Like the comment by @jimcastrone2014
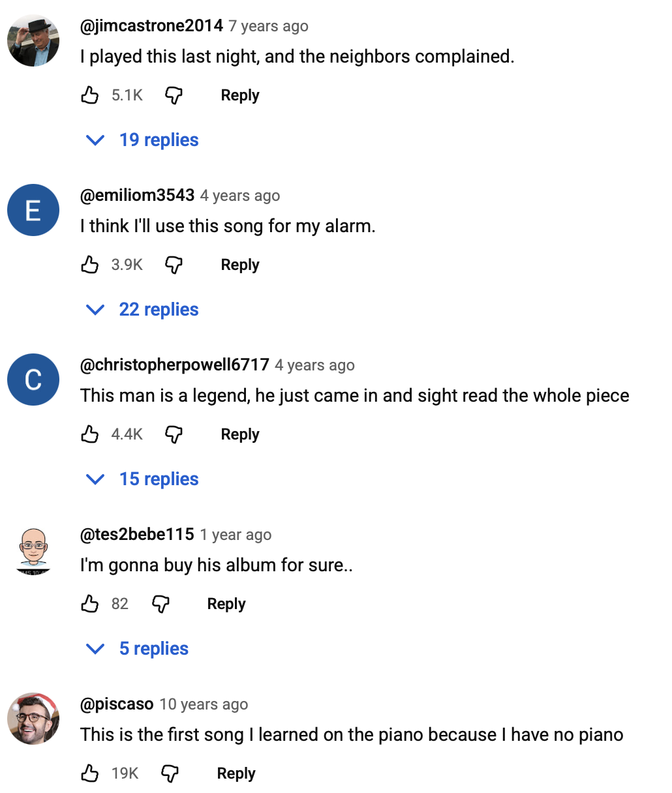Screen dimensions: 672x793 (90, 95)
